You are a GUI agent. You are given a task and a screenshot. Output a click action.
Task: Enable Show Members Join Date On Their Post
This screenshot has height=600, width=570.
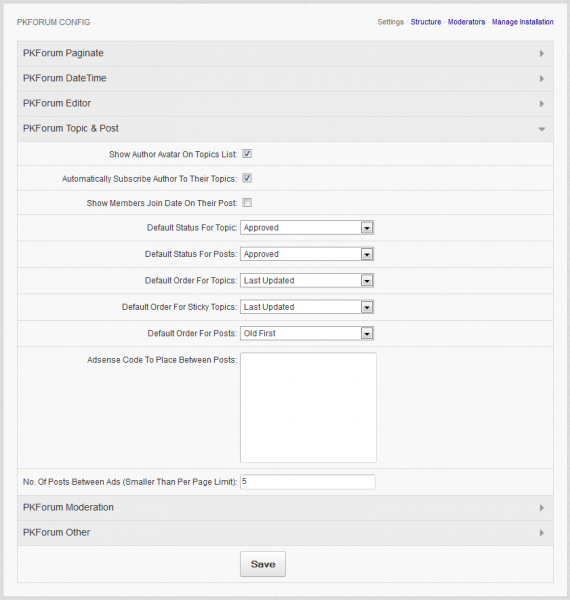tap(247, 203)
